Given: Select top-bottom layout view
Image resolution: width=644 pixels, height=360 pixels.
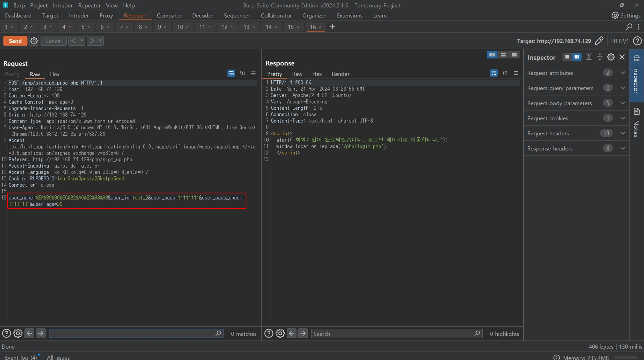Looking at the screenshot, I should coord(503,55).
